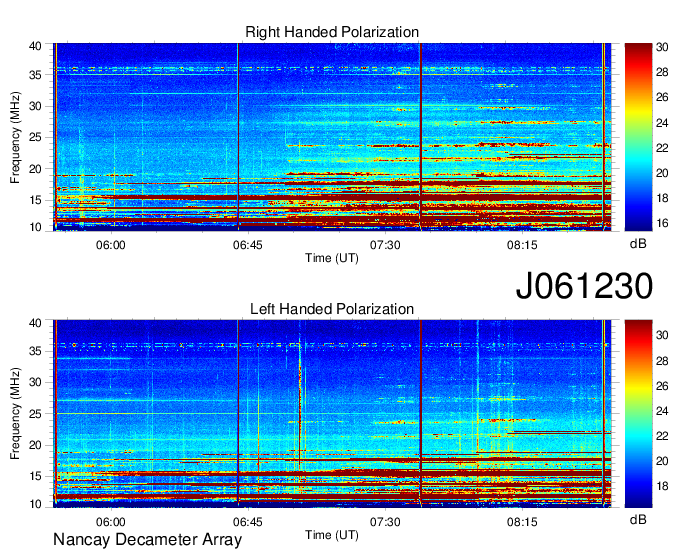Image resolution: width=680 pixels, height=552 pixels.
Task: Click the 10 MHz tick on Right Handed plot
Action: click(35, 227)
